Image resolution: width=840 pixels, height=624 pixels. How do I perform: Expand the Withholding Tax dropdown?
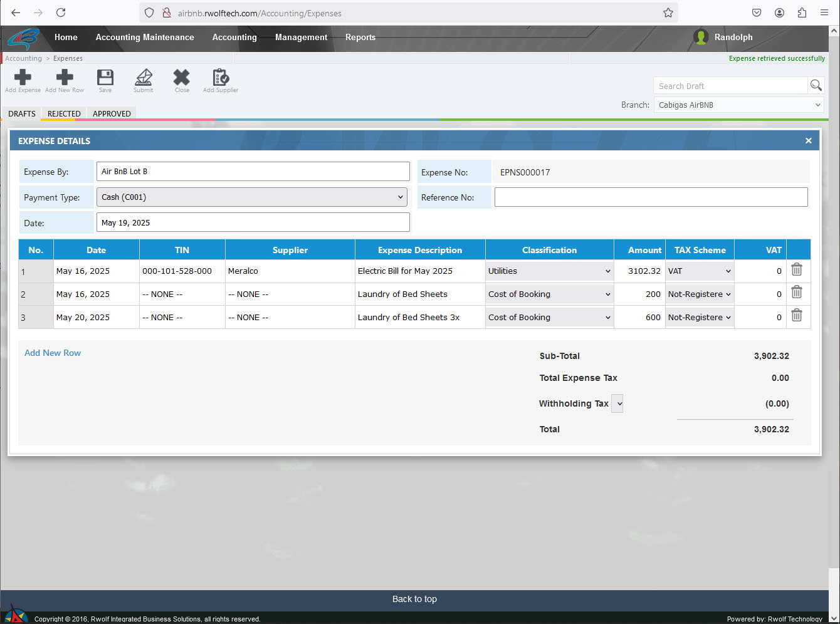[618, 403]
